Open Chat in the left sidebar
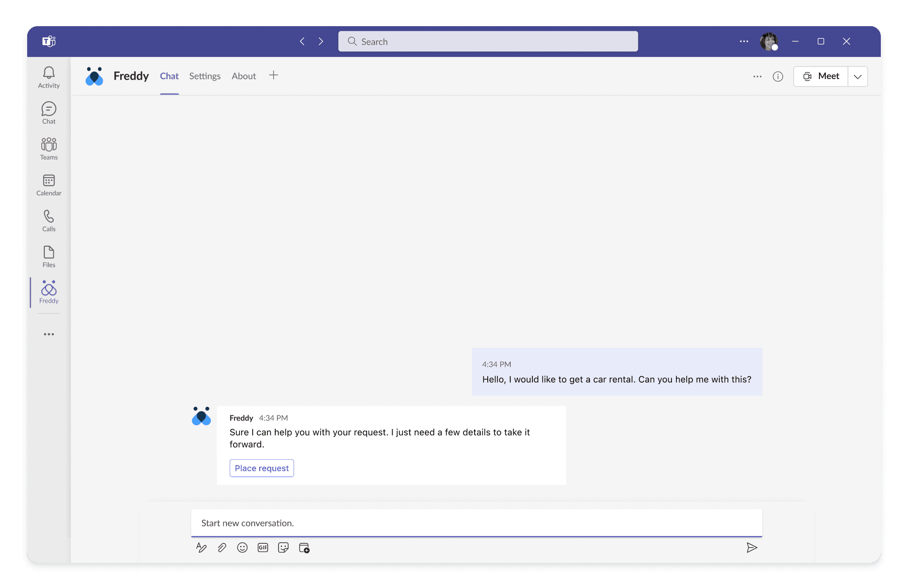 (49, 113)
